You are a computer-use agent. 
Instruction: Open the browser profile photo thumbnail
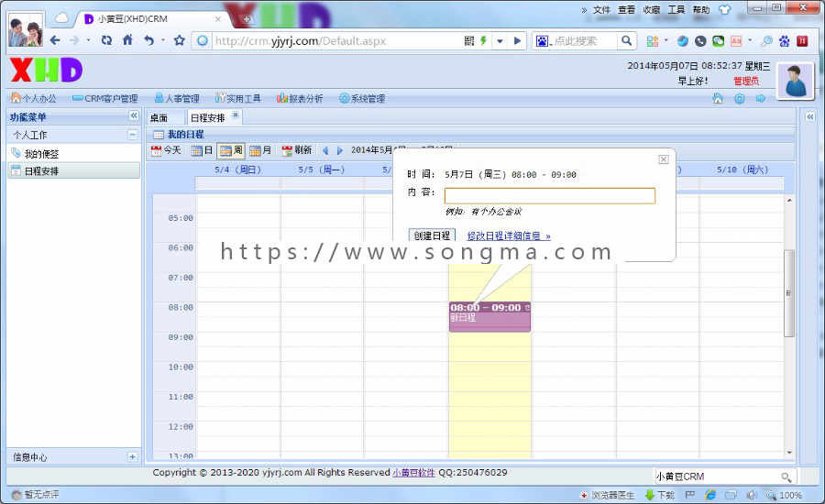[26, 29]
